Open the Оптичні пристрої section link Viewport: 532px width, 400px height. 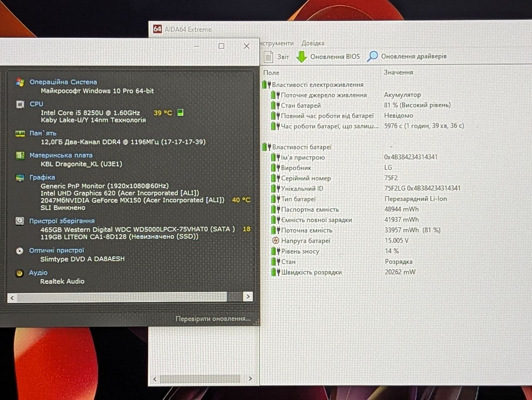coord(57,250)
